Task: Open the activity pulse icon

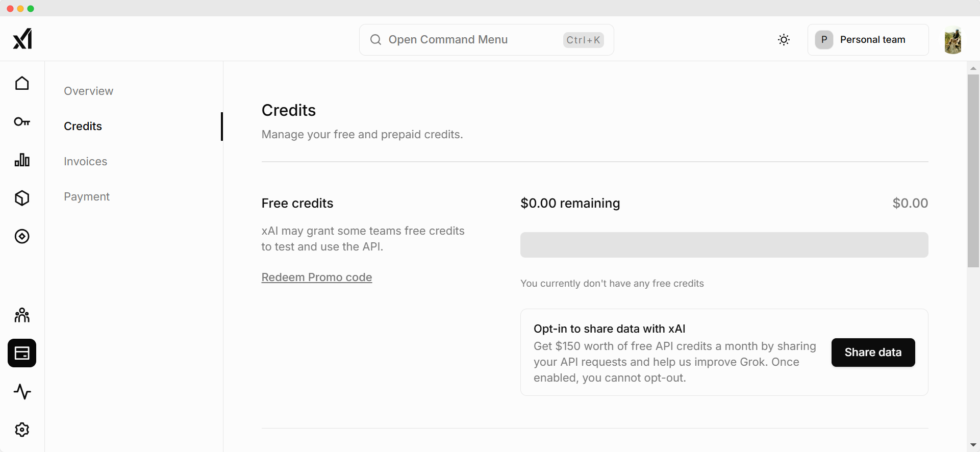Action: click(22, 391)
